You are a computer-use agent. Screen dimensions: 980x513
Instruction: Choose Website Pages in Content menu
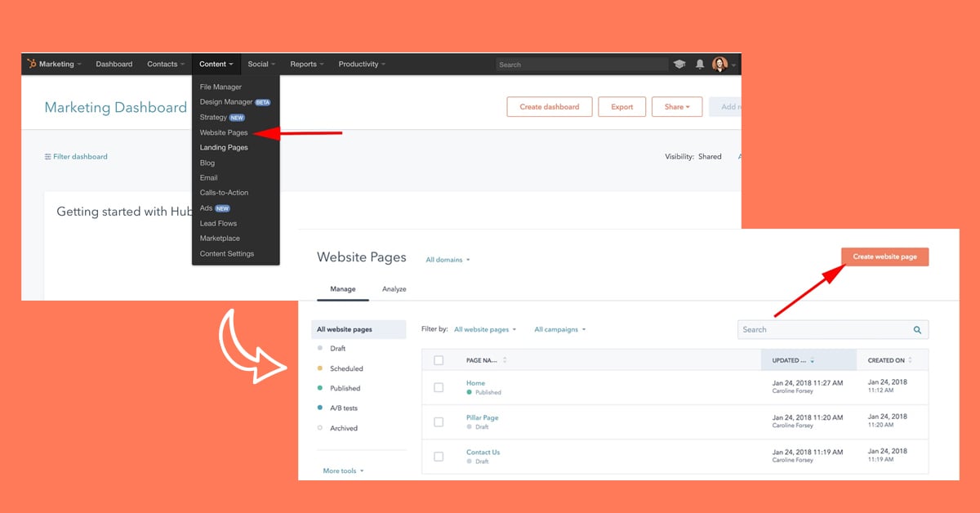point(224,132)
